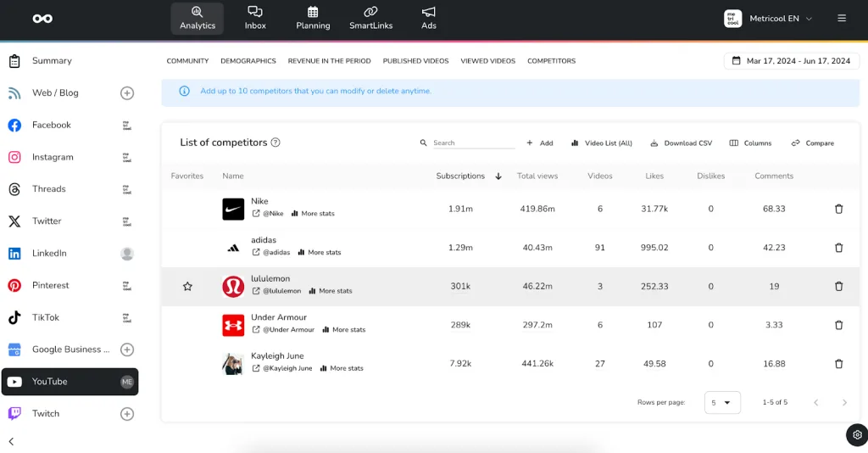Open Rows per page dropdown
The width and height of the screenshot is (868, 453).
click(722, 402)
